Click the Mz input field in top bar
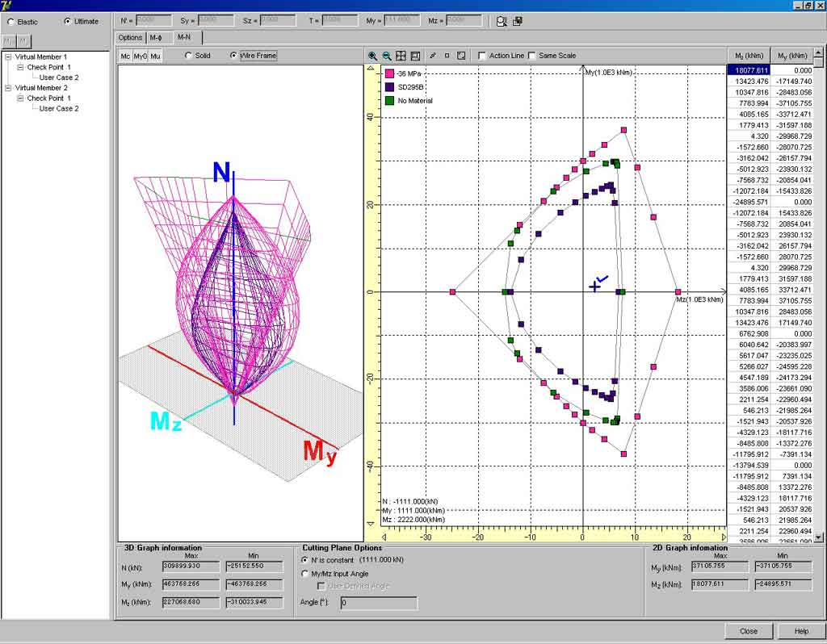Screen dimensions: 827x644 click(x=464, y=20)
